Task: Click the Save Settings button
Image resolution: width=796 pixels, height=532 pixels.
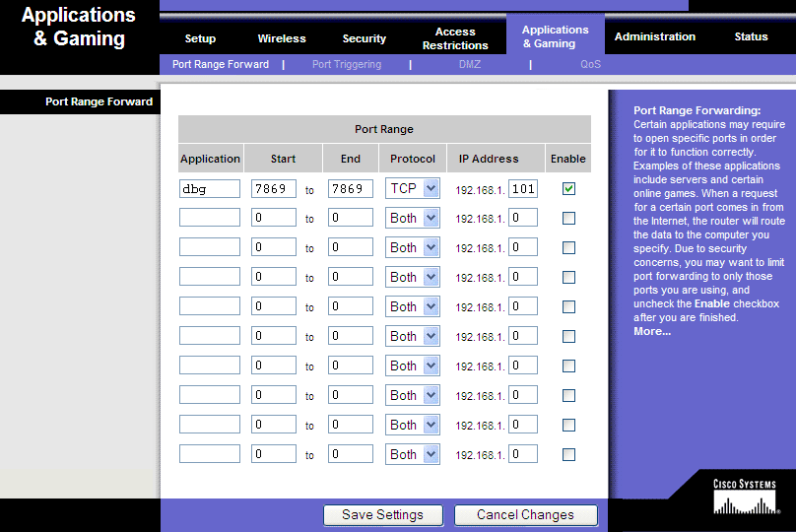Action: tap(383, 514)
